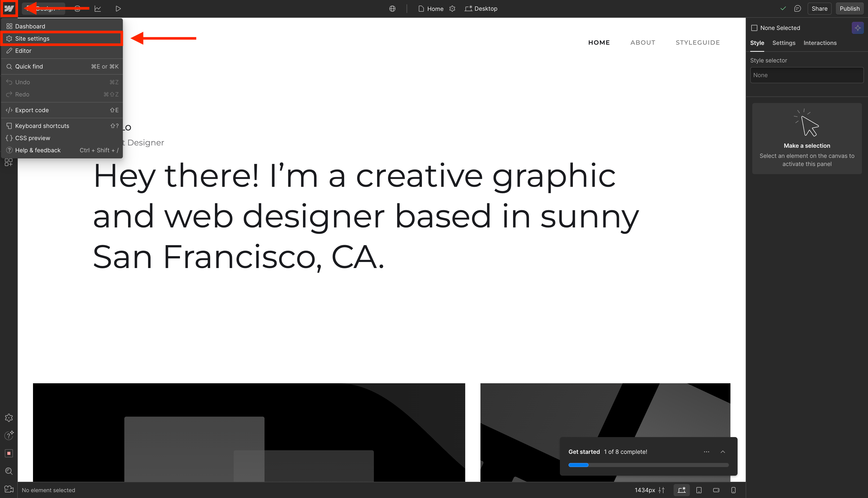
Task: Click the globe publish-pages icon
Action: coord(392,9)
